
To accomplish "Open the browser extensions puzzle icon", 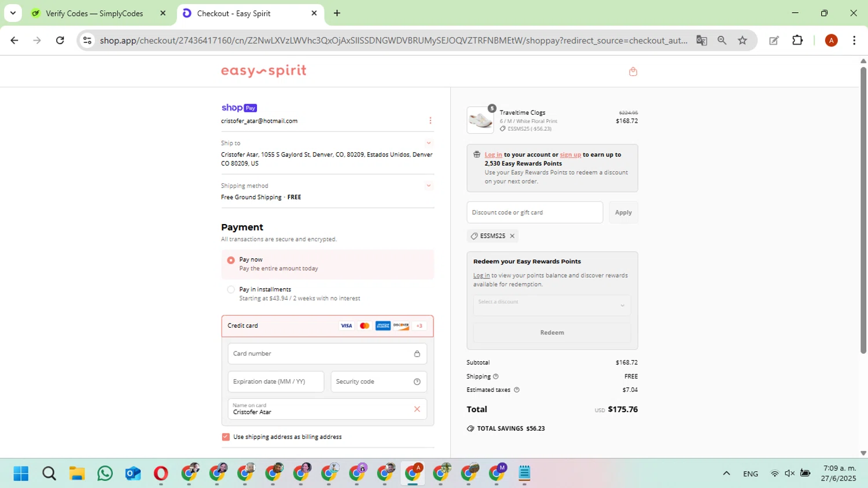I will (797, 41).
